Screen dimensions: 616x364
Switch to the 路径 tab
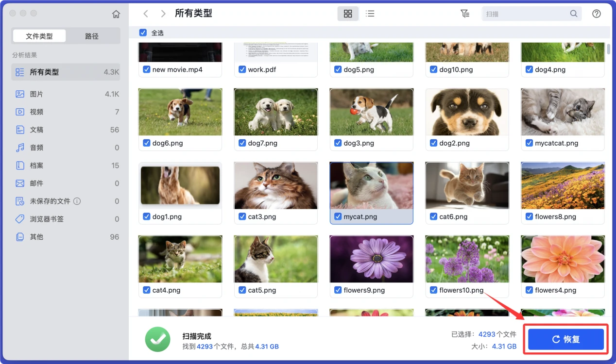pyautogui.click(x=92, y=35)
